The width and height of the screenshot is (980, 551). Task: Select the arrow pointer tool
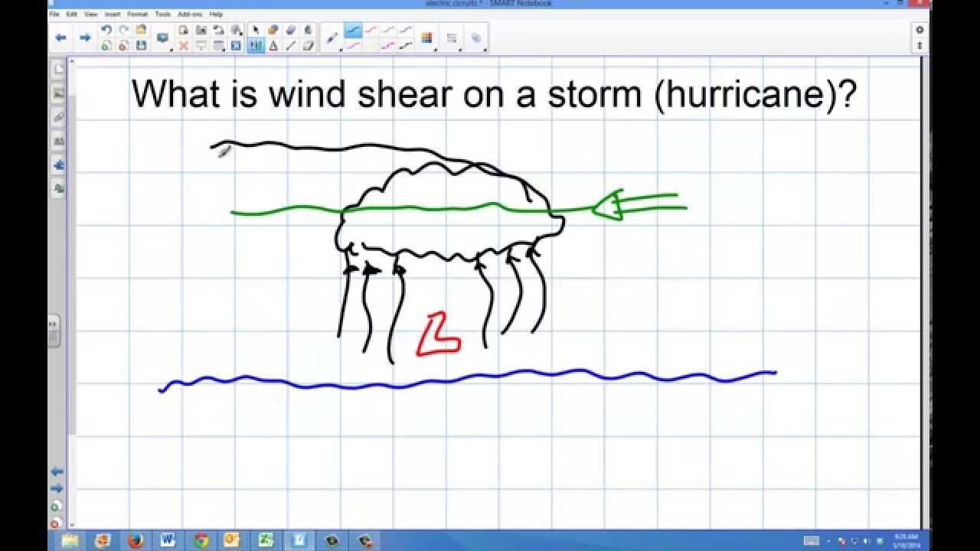click(x=256, y=30)
